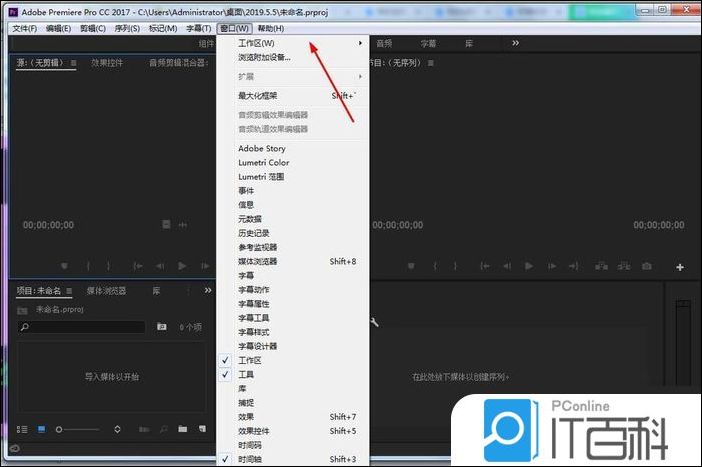Adjust the Project panel thumbnail zoom slider

tap(77, 429)
